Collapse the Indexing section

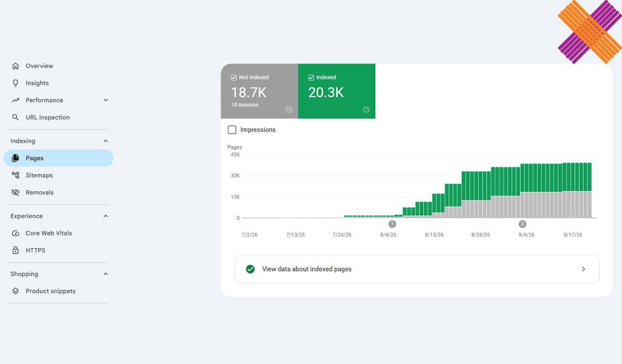tap(106, 141)
